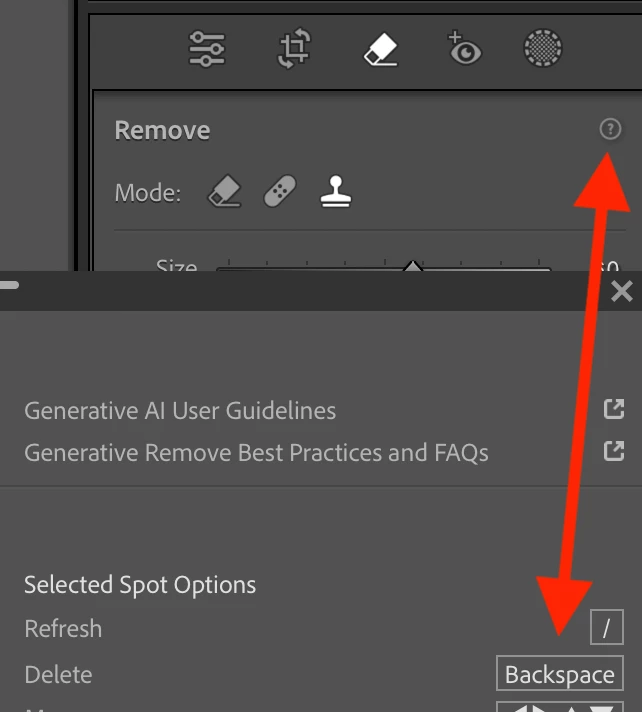Choose the Clone stamp mode icon
This screenshot has height=712, width=642.
coord(336,191)
